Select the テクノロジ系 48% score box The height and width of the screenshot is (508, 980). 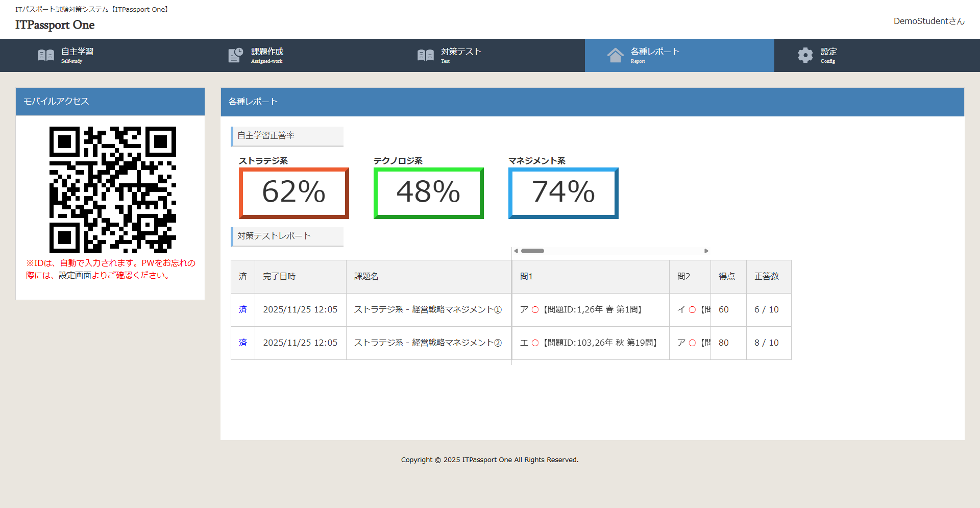point(429,193)
